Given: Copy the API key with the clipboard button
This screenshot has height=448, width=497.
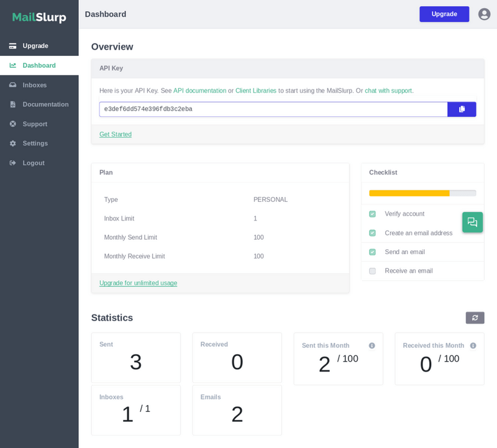Looking at the screenshot, I should pyautogui.click(x=462, y=109).
